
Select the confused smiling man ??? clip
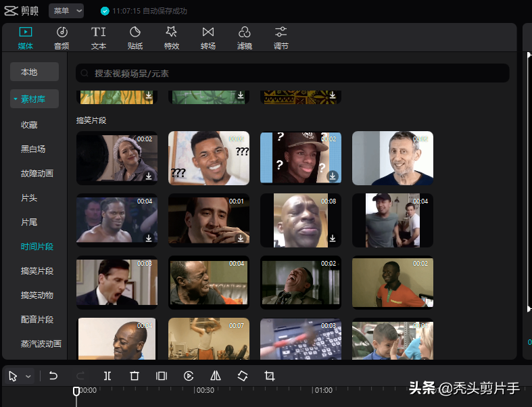click(x=209, y=158)
